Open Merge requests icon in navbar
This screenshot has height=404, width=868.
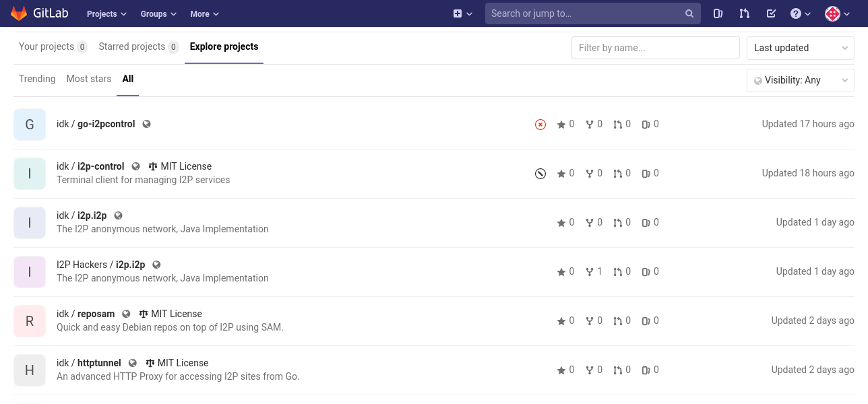point(744,13)
